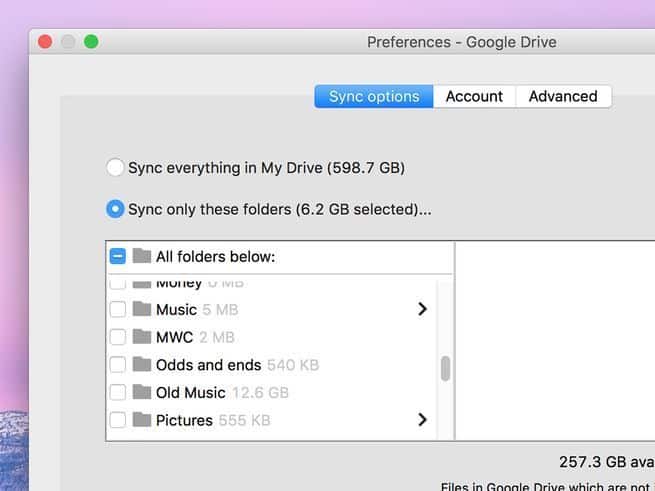Switch to the Account tab
The width and height of the screenshot is (655, 491).
[x=474, y=96]
